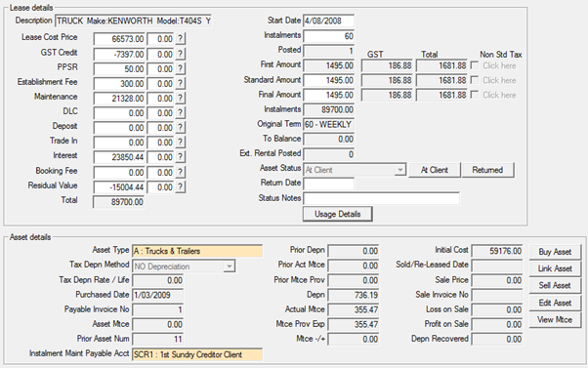The image size is (588, 368).
Task: Click the Standard Amount GST value 186.88
Action: pos(387,80)
